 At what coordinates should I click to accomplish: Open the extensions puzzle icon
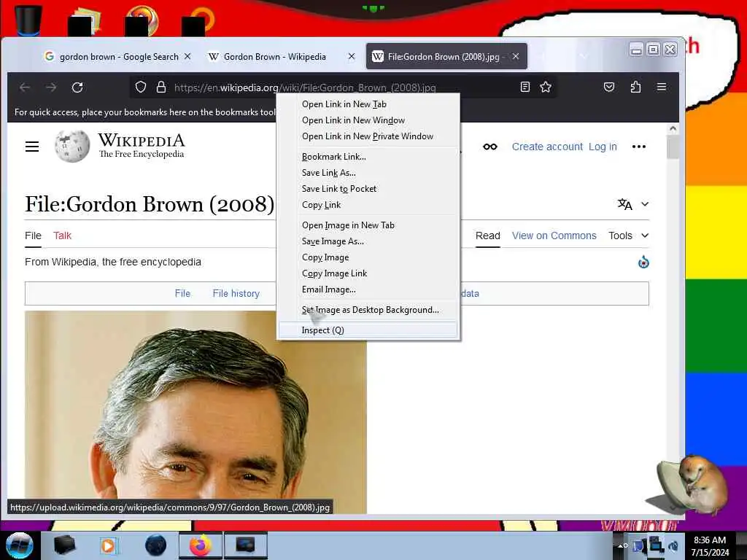pos(635,87)
